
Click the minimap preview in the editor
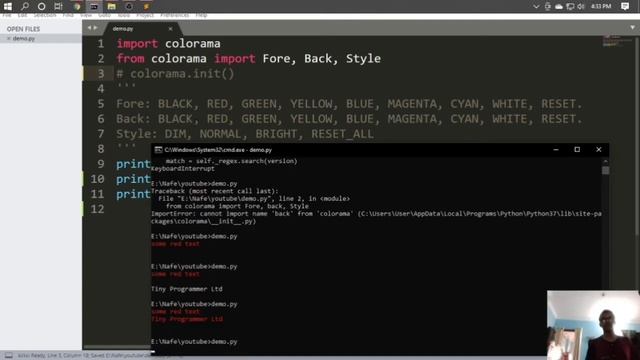pyautogui.click(x=617, y=41)
